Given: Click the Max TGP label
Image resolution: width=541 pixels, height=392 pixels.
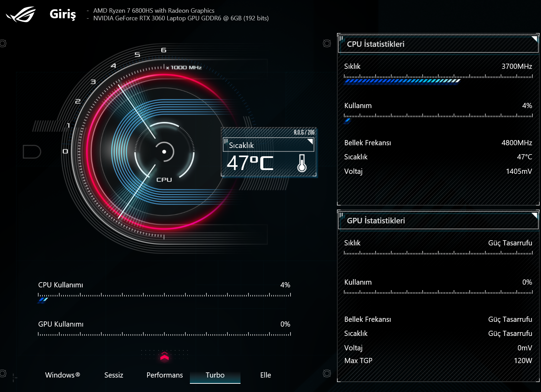Looking at the screenshot, I should (358, 361).
